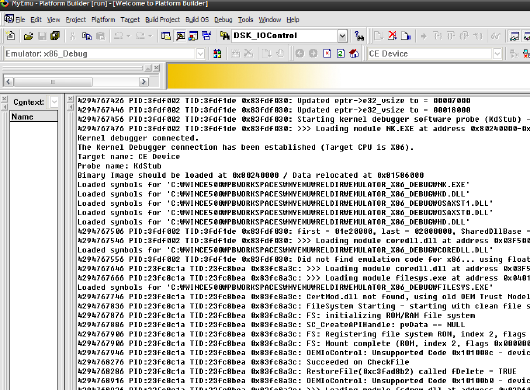The image size is (530, 390).
Task: Click the red X stop build icon
Action: (392, 35)
